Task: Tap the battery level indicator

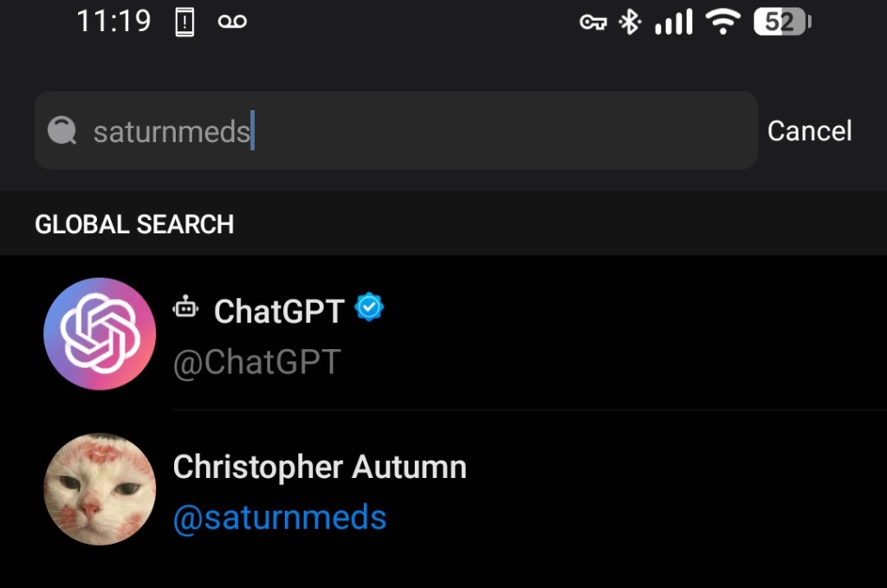Action: click(x=780, y=22)
